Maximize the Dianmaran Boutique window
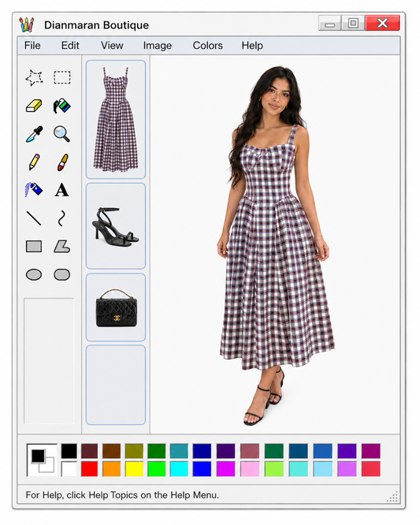 pos(353,24)
